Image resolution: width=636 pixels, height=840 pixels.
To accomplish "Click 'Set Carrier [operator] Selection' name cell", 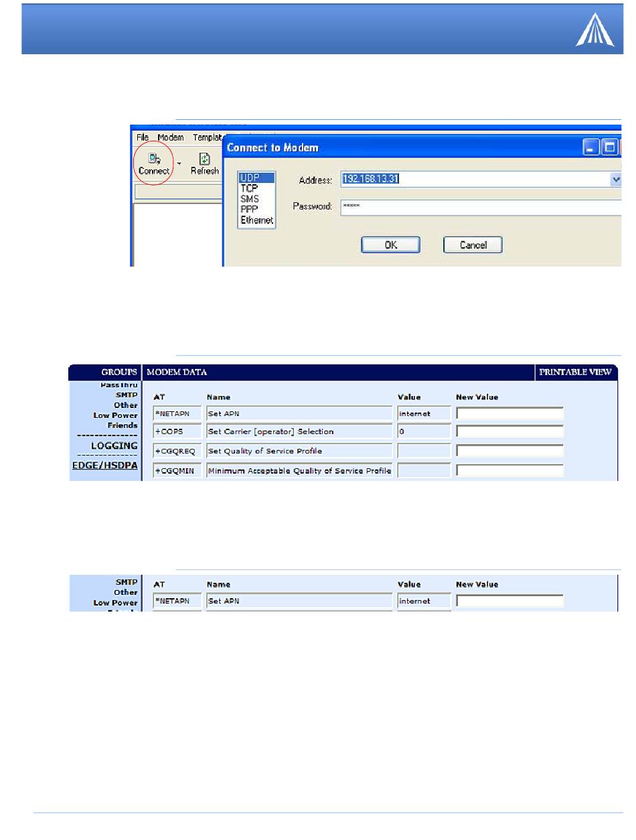I will tap(299, 432).
